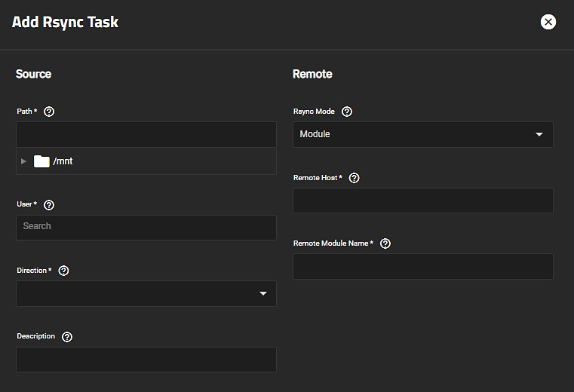Click the /mnt folder icon
The height and width of the screenshot is (392, 574).
pyautogui.click(x=41, y=161)
